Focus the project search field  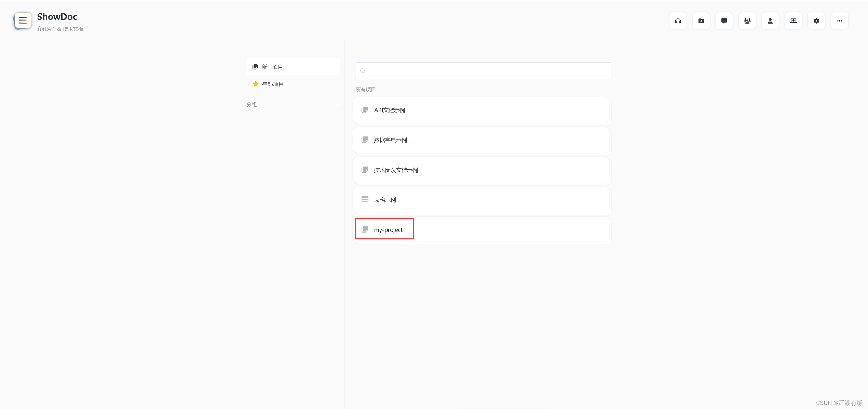click(483, 71)
